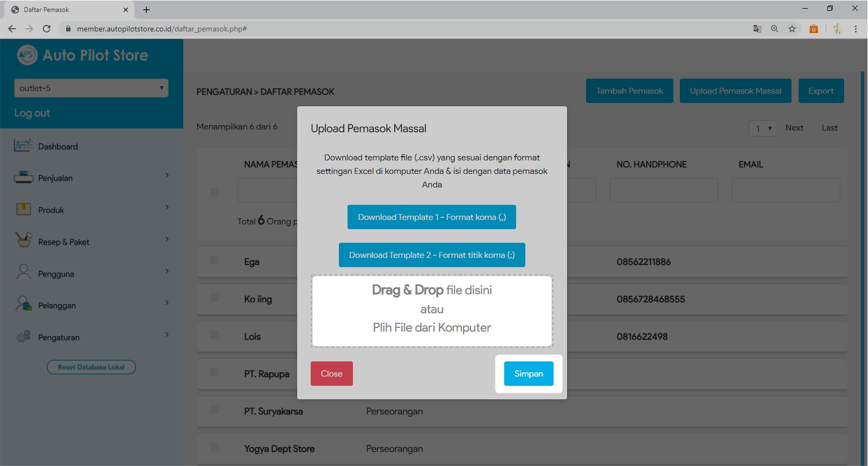868x466 pixels.
Task: Expand the Penjualan submenu chevron
Action: coord(166,176)
